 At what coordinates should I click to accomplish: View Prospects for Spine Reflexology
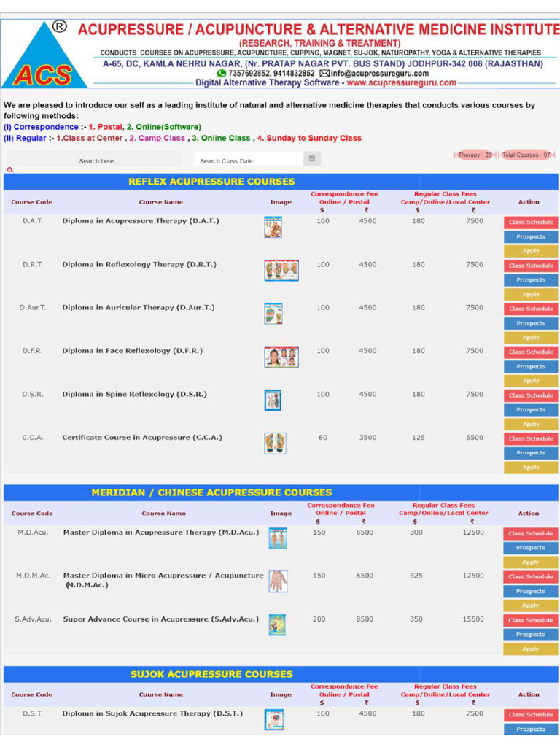531,410
